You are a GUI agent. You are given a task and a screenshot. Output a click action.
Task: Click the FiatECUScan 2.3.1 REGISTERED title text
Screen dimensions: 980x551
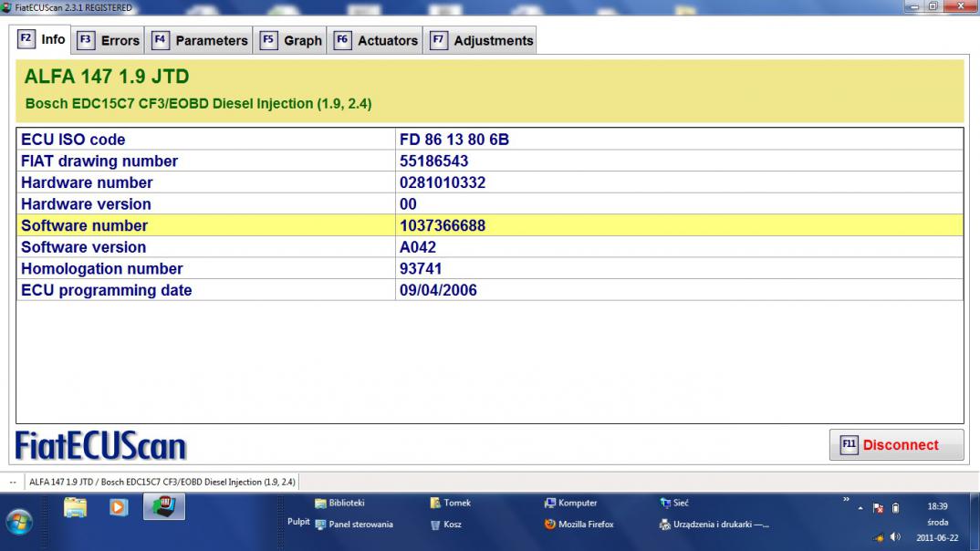[73, 7]
